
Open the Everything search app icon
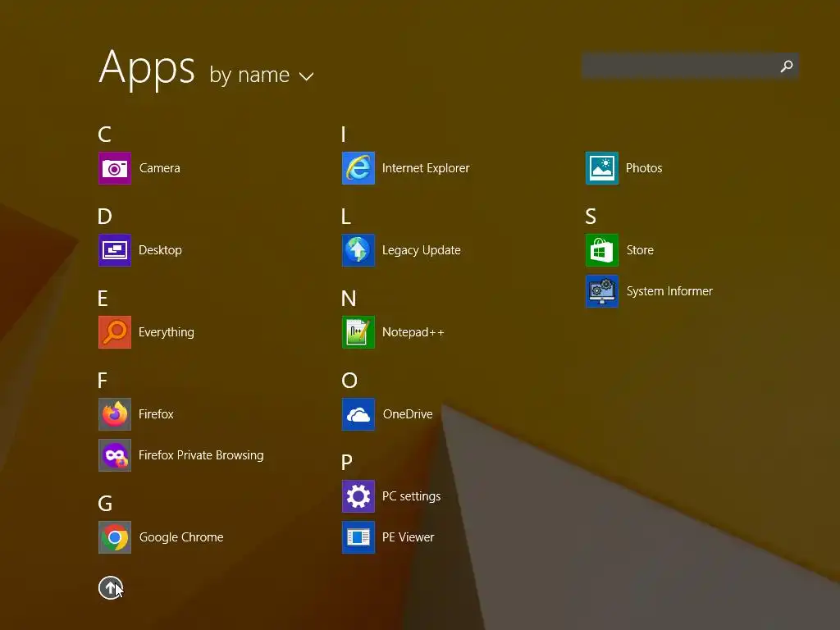pyautogui.click(x=115, y=332)
